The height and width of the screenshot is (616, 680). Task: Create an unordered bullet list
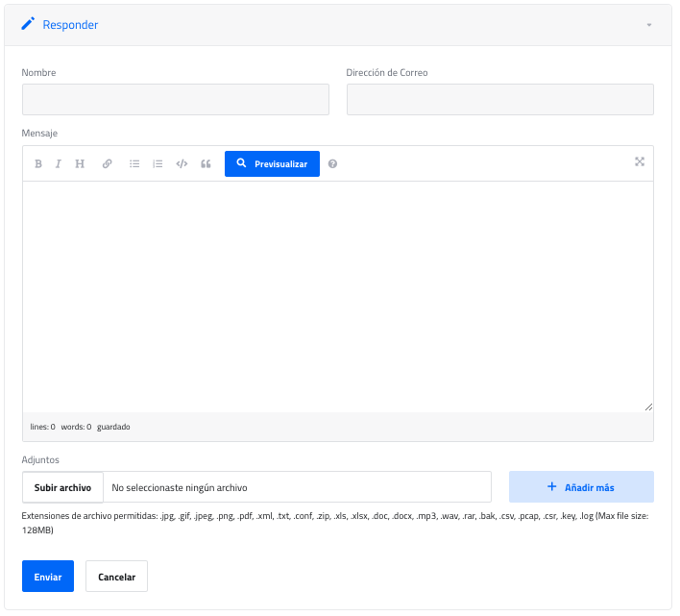tap(134, 164)
